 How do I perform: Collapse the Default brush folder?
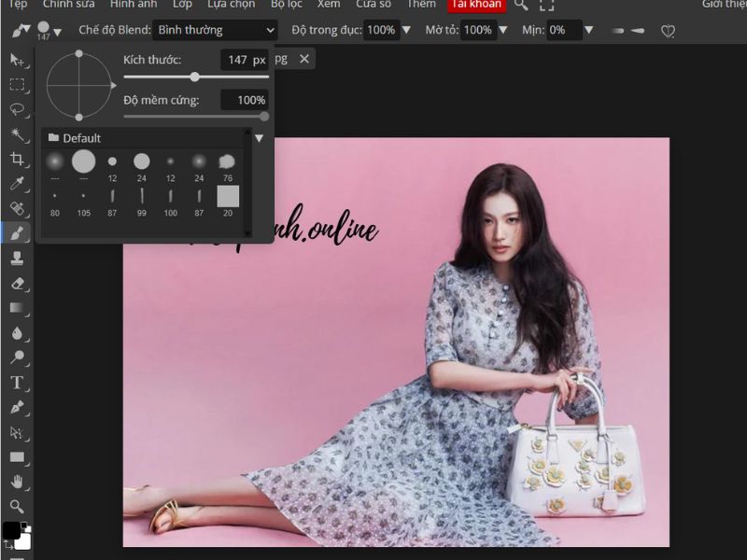tap(75, 138)
